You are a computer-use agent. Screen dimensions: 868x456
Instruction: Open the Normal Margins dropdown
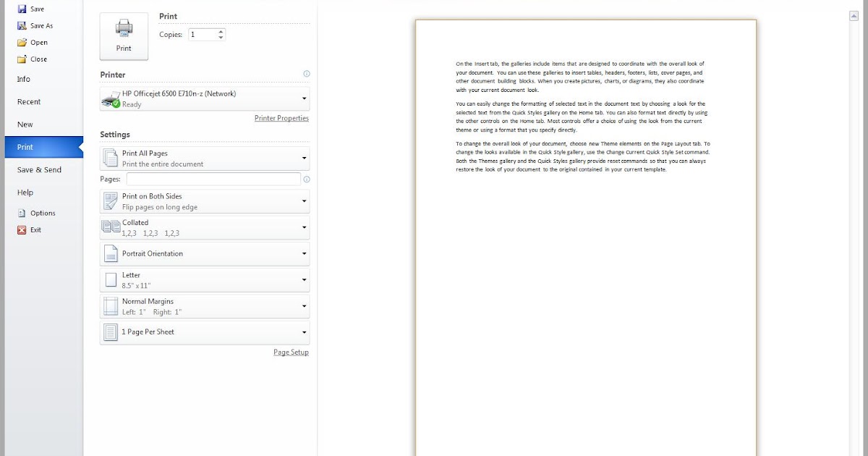pyautogui.click(x=302, y=305)
